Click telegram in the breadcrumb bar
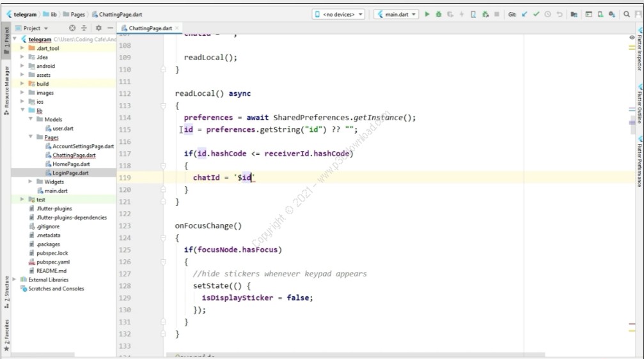Viewport: 644px width, 359px height. click(21, 14)
